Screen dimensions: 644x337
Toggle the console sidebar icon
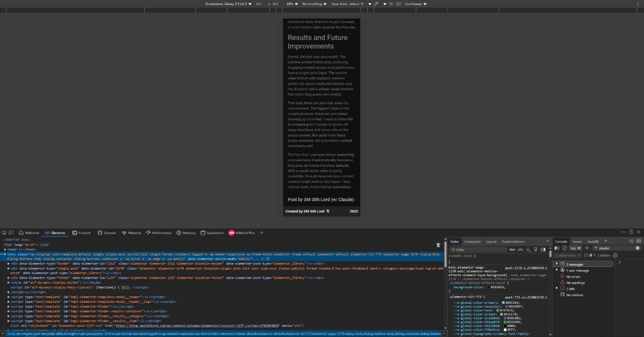pos(557,248)
